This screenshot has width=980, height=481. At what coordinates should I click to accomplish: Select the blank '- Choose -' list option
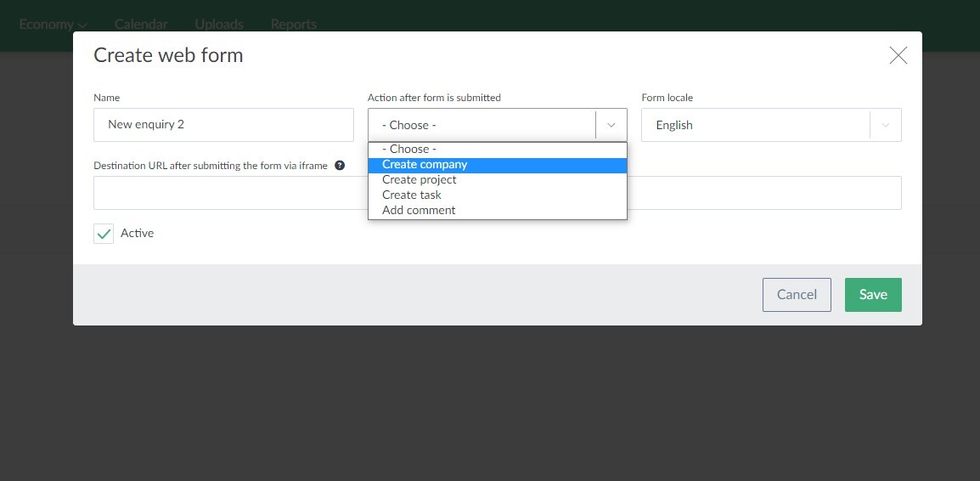409,150
